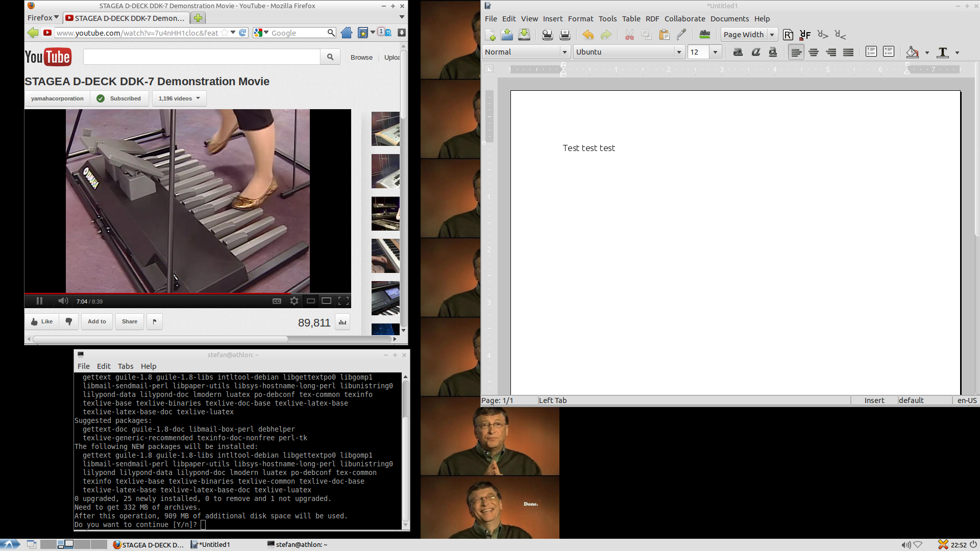Select the STAGEA D-DECK Firefox tab
980x551 pixels.
pyautogui.click(x=126, y=18)
